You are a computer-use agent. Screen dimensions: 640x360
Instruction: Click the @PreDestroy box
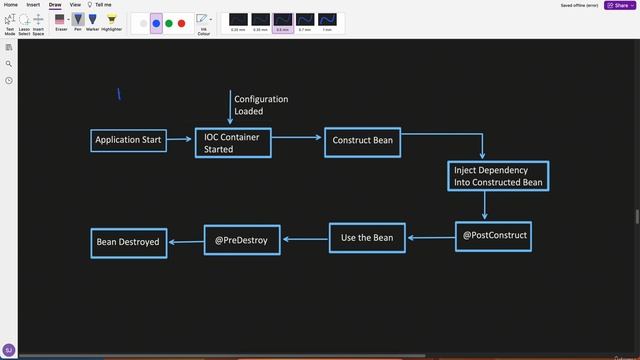coord(242,240)
